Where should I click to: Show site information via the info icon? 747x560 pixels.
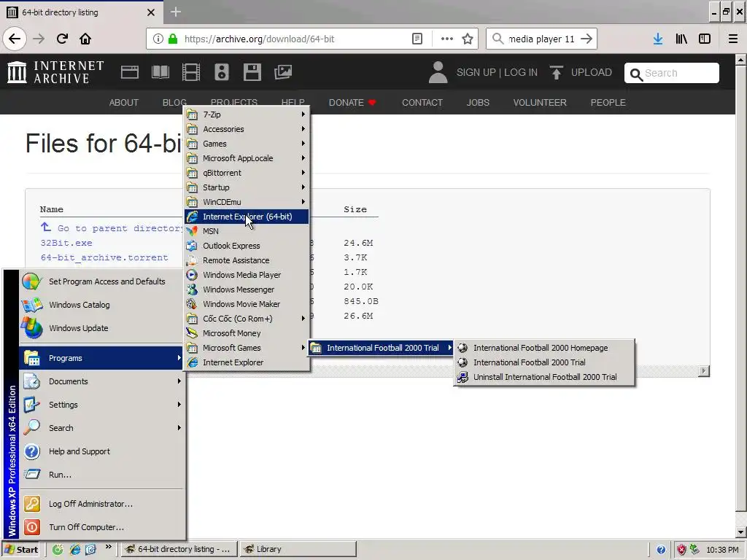click(158, 39)
